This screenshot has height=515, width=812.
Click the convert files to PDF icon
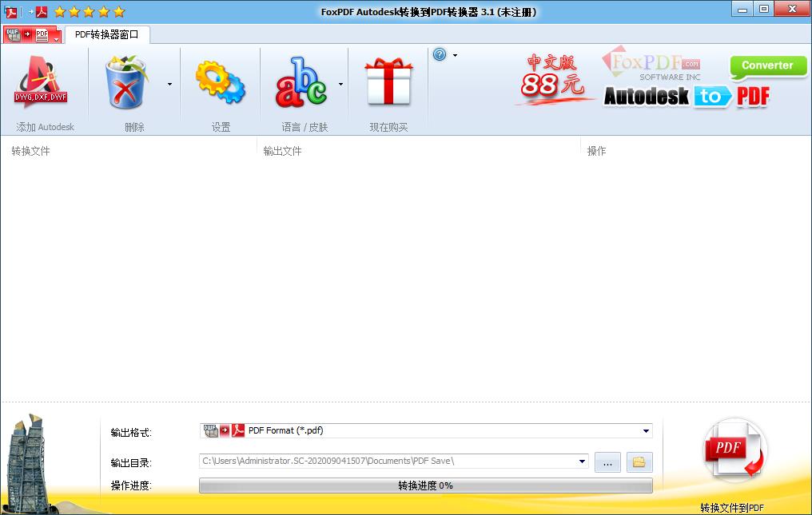(734, 450)
